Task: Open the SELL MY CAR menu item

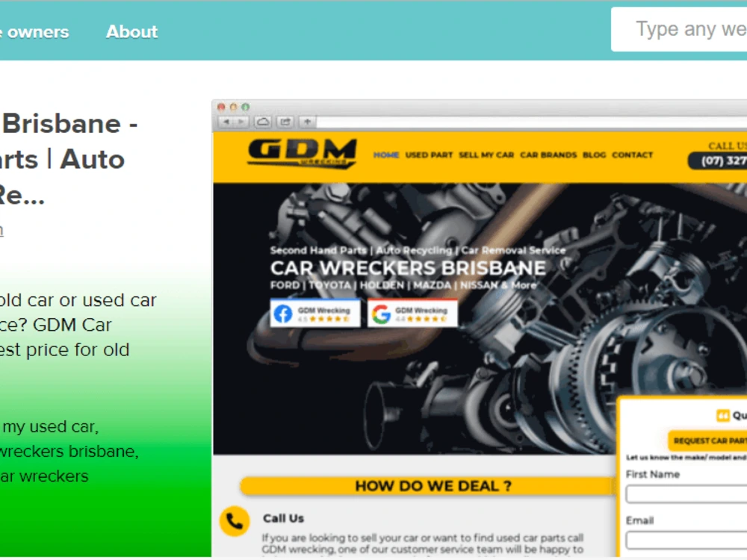Action: click(x=486, y=155)
